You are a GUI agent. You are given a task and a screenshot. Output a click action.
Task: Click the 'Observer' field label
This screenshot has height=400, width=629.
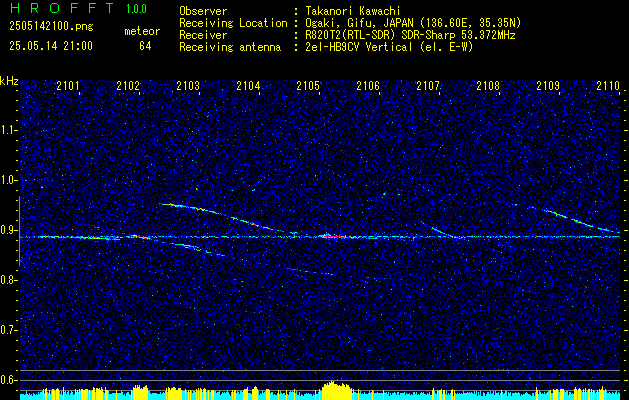[x=203, y=11]
